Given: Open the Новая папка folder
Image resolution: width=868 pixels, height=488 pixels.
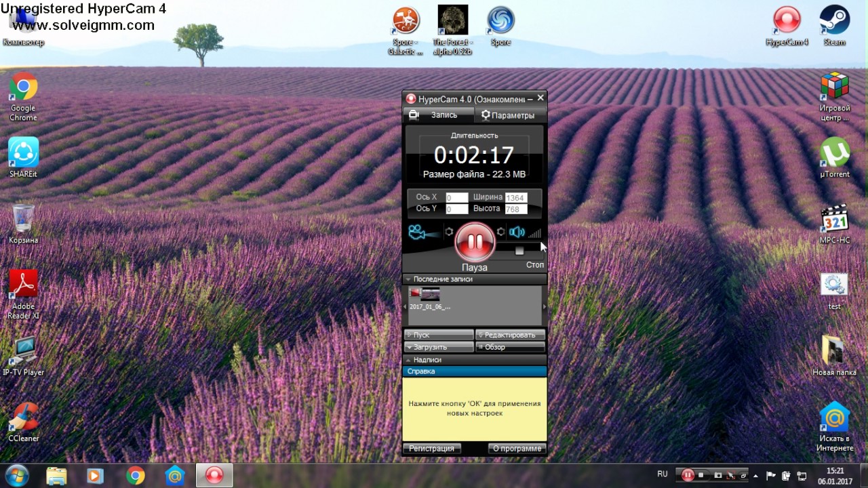Looking at the screenshot, I should (834, 356).
